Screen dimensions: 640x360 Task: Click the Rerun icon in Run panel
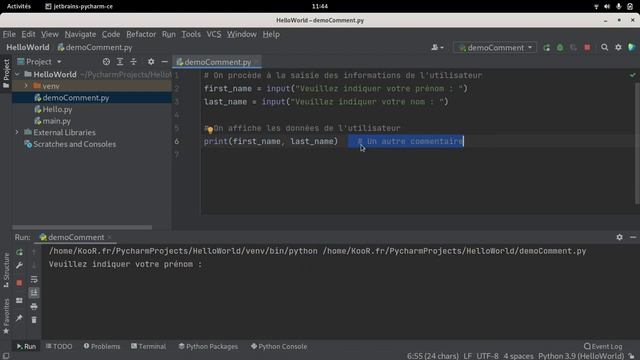click(x=19, y=252)
